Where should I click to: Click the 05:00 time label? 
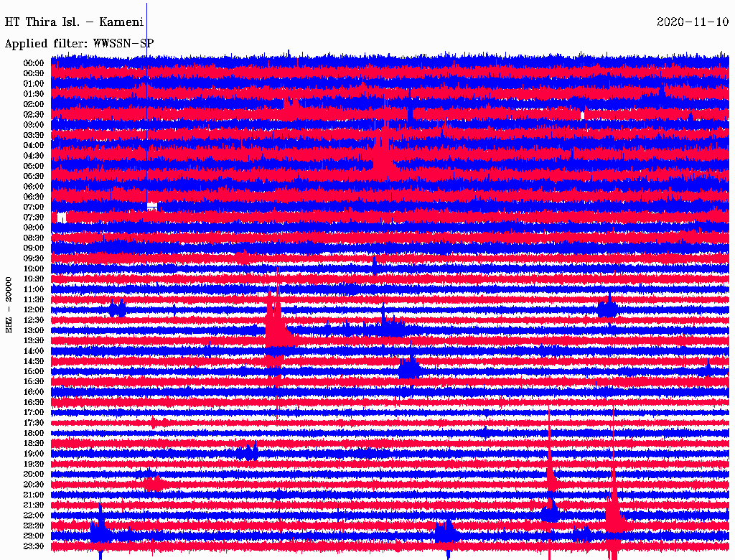point(33,166)
